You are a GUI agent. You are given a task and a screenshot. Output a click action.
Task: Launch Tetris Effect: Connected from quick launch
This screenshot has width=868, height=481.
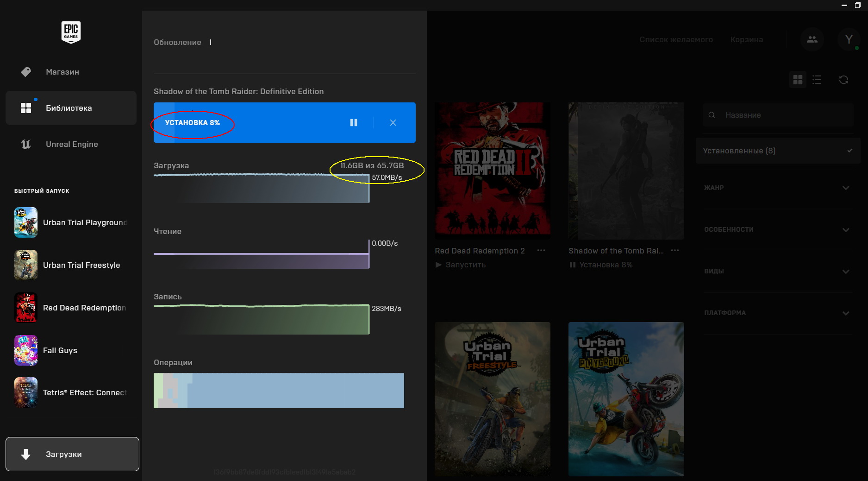pos(71,392)
